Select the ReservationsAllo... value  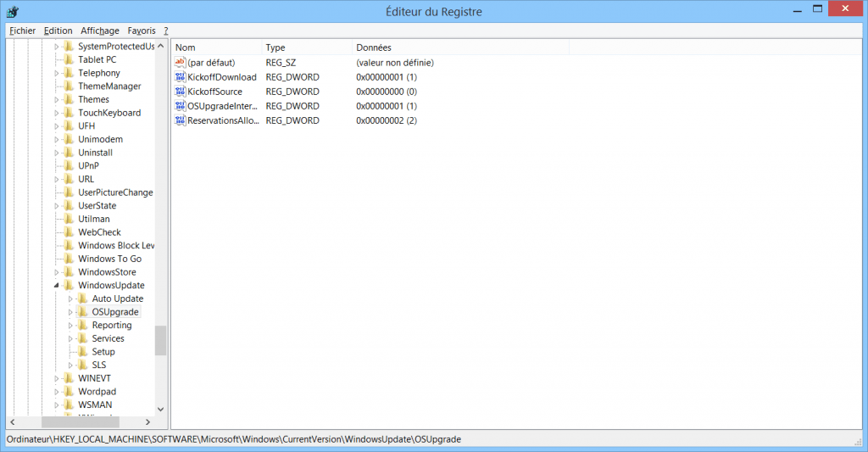223,120
